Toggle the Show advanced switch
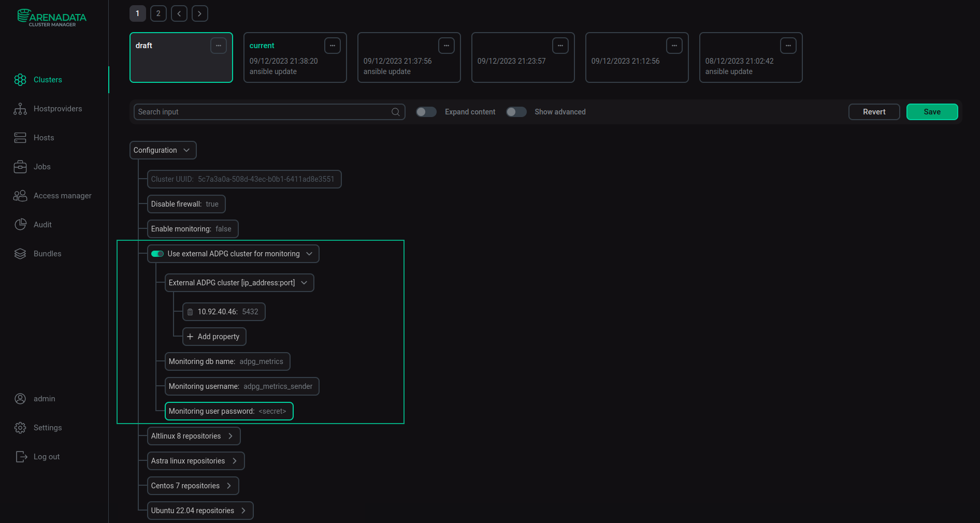 coord(516,112)
